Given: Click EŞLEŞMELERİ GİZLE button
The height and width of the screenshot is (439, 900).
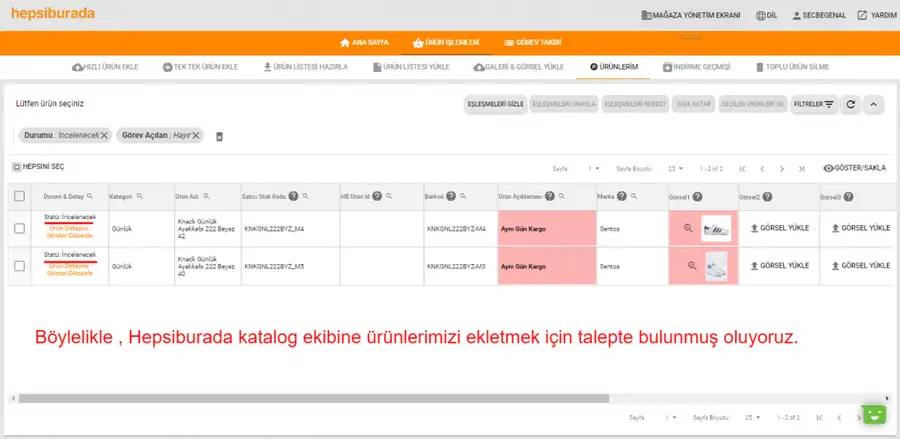Looking at the screenshot, I should [495, 104].
